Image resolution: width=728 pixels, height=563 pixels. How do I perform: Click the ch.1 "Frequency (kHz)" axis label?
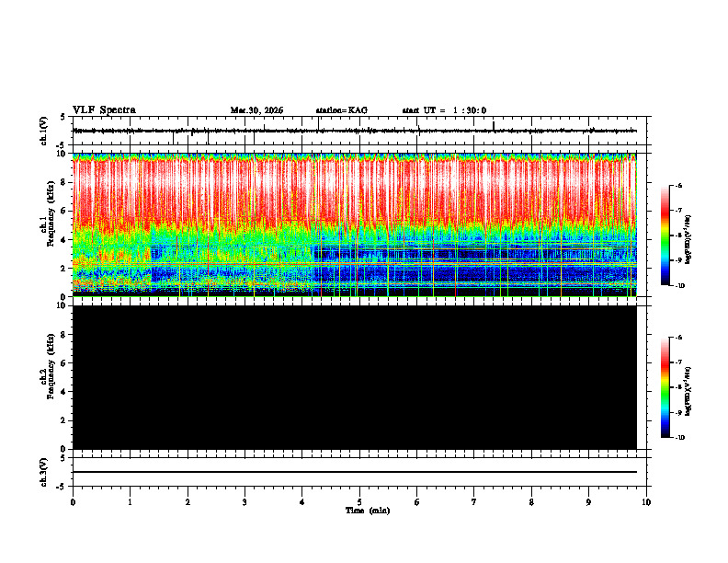(x=51, y=214)
